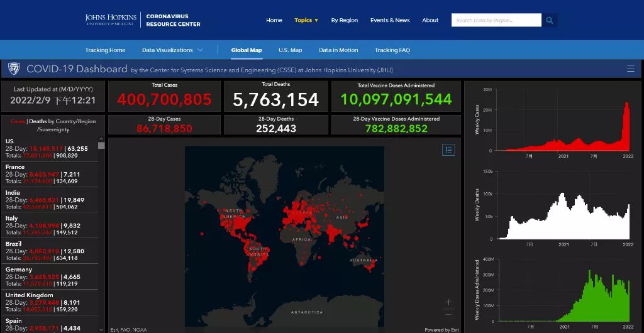
Task: Select US in the country list
Action: pos(50,148)
